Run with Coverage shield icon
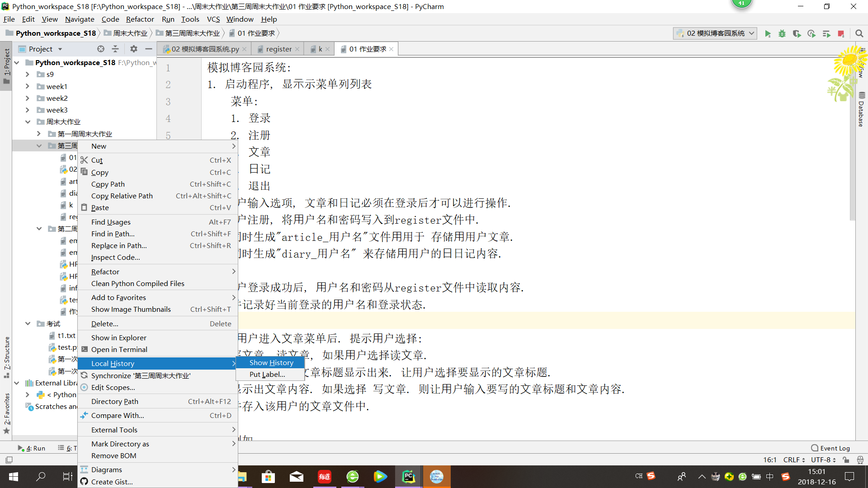Screen dimensions: 868x488 click(797, 33)
